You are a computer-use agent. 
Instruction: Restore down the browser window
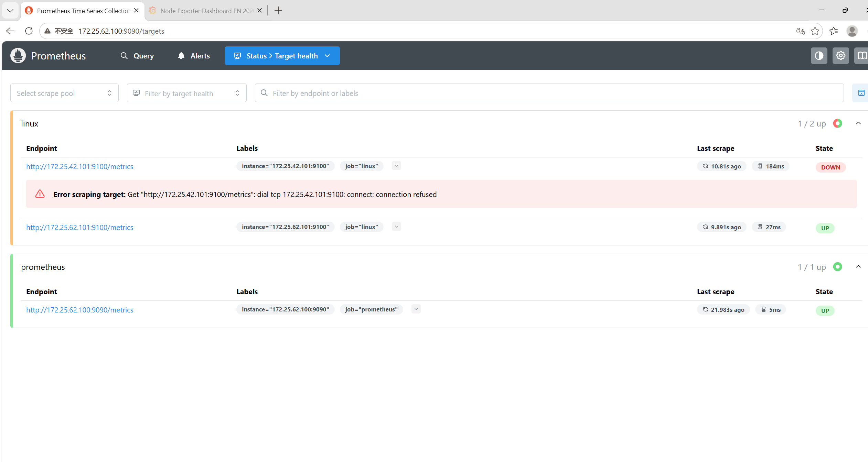click(x=845, y=10)
